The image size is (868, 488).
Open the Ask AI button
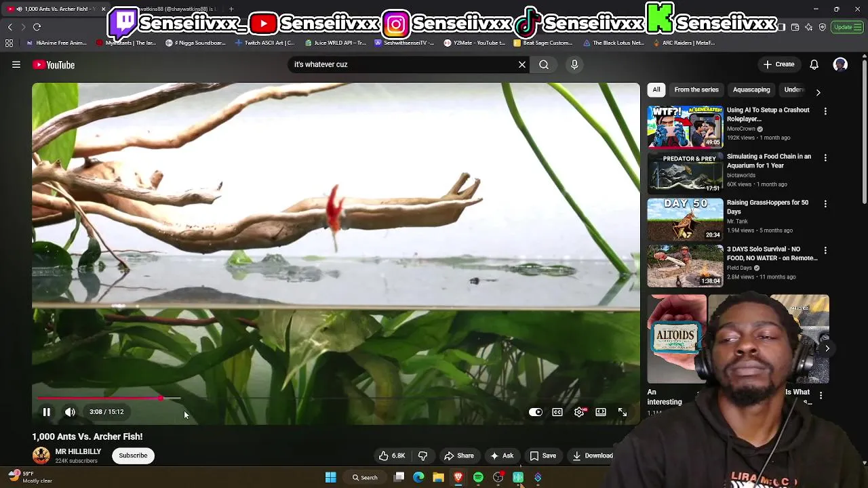502,455
